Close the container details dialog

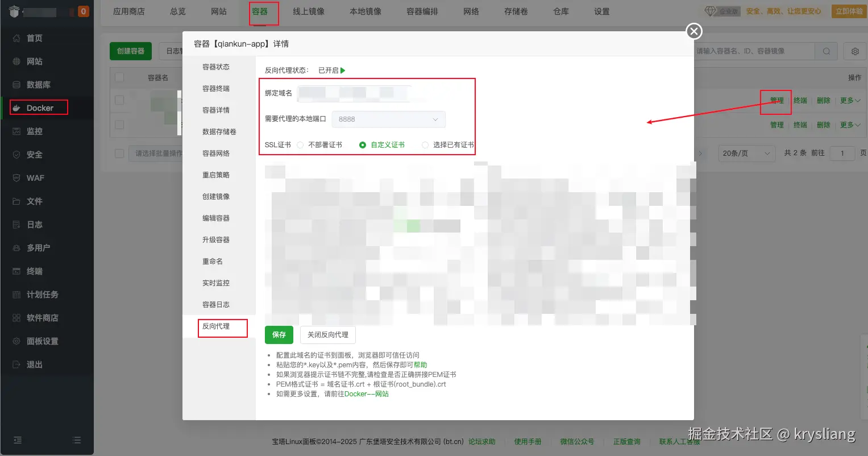[694, 31]
